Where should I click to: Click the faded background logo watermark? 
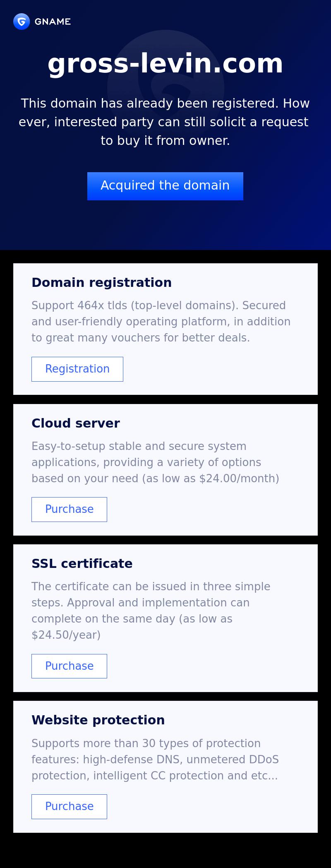tap(165, 87)
